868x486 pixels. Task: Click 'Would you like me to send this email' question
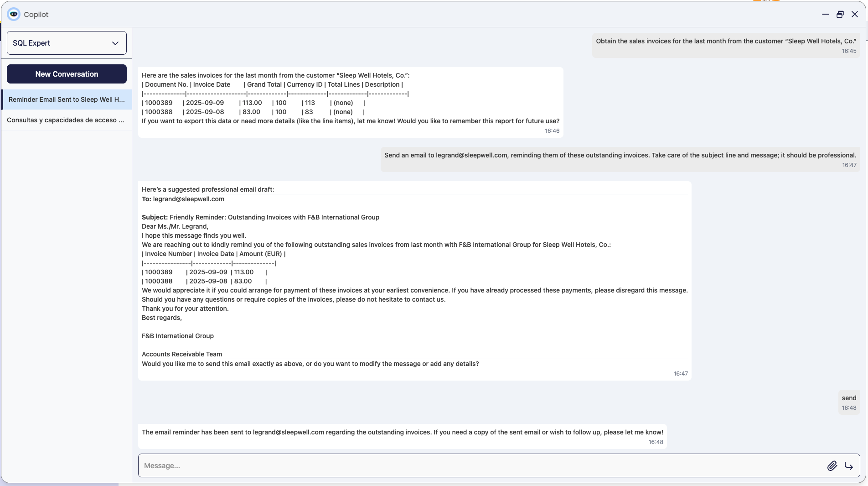[x=310, y=364]
